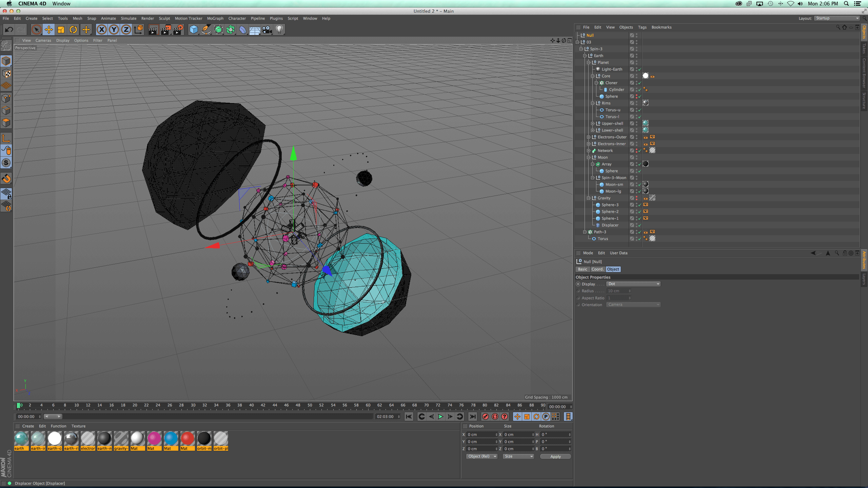The image size is (868, 488).
Task: Expand the Upper-shell tree node
Action: tap(593, 123)
